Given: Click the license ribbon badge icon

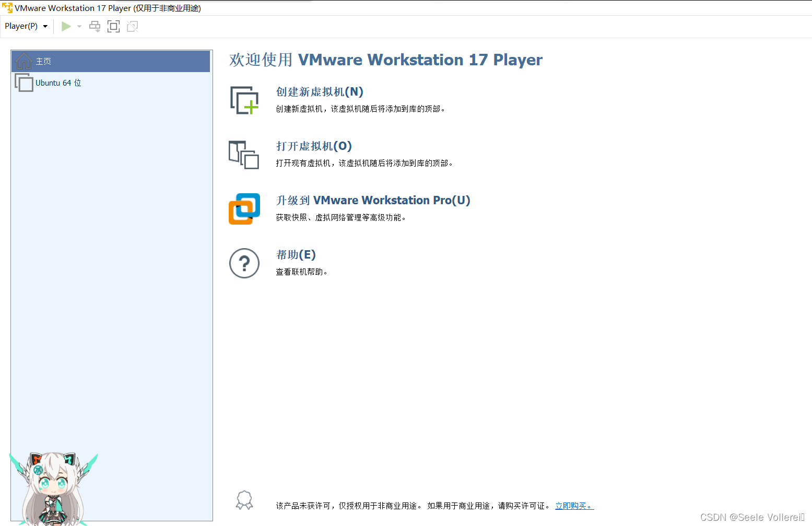Looking at the screenshot, I should 244,500.
